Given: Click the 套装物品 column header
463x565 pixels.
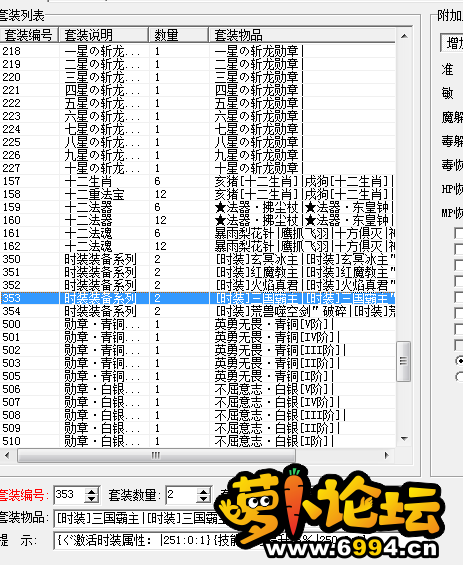Looking at the screenshot, I should coord(302,35).
